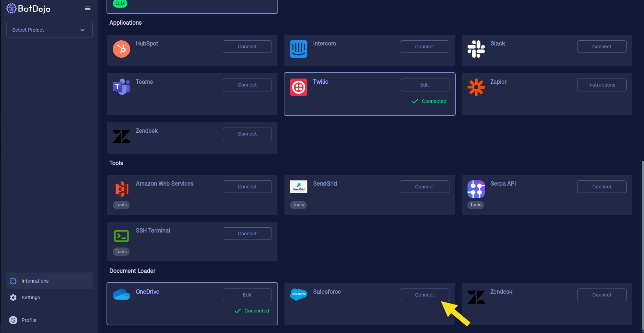Viewport: 644px width, 333px height.
Task: Click the Serpa API logo icon
Action: [x=476, y=189]
